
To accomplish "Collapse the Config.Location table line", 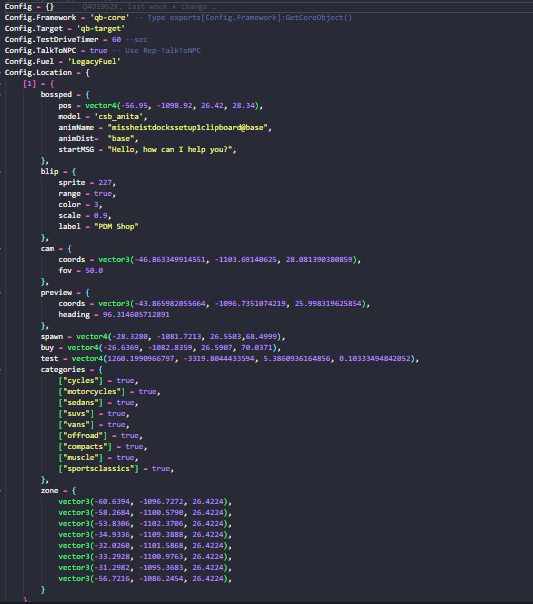I will 47,72.
